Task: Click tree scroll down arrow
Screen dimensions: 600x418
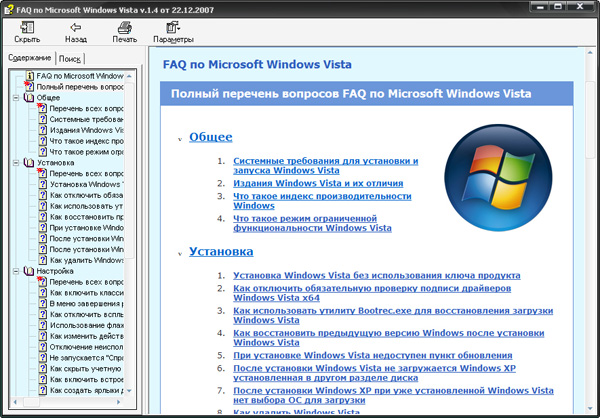Action: (129, 391)
